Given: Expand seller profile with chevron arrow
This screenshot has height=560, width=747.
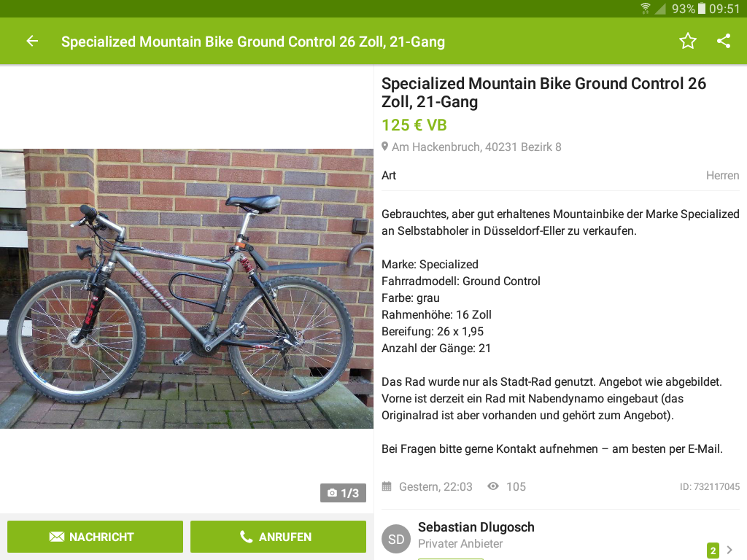Looking at the screenshot, I should (729, 550).
